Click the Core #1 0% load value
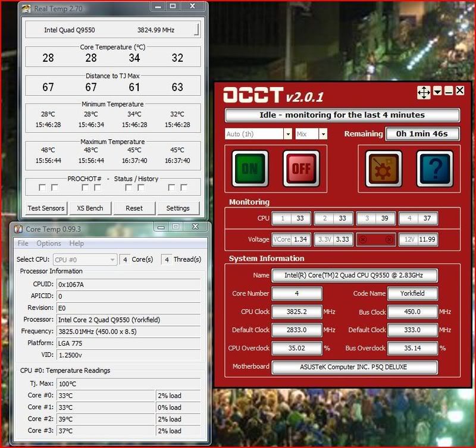Viewport: 476px width, 448px height. 178,408
